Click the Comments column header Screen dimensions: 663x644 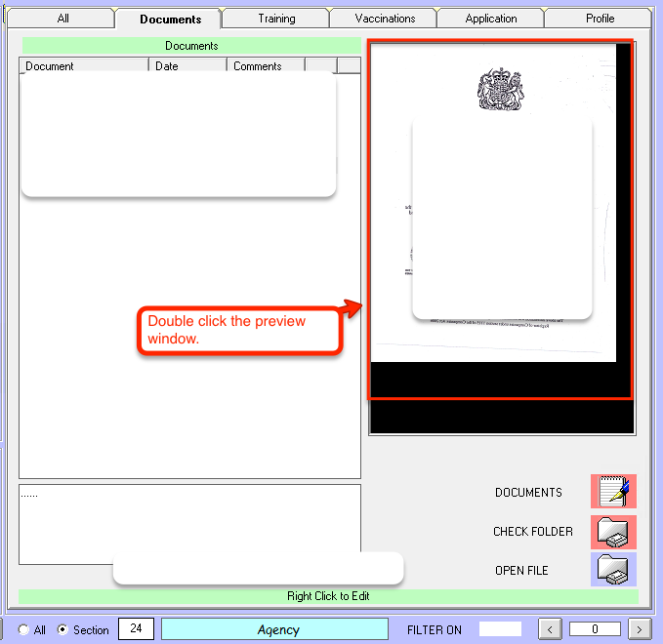click(266, 66)
